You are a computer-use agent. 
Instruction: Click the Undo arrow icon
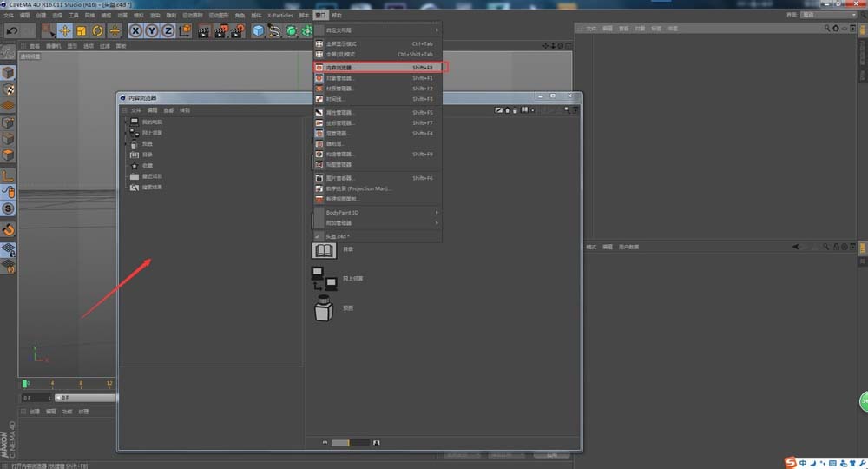[11, 31]
